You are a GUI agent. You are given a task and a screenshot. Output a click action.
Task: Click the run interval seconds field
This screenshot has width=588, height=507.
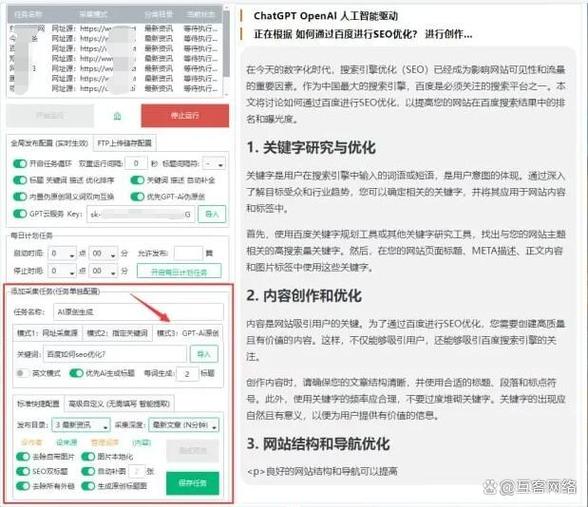tap(136, 164)
